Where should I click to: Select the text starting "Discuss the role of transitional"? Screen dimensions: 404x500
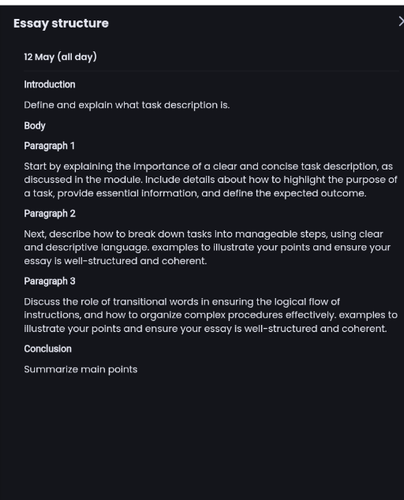point(211,315)
